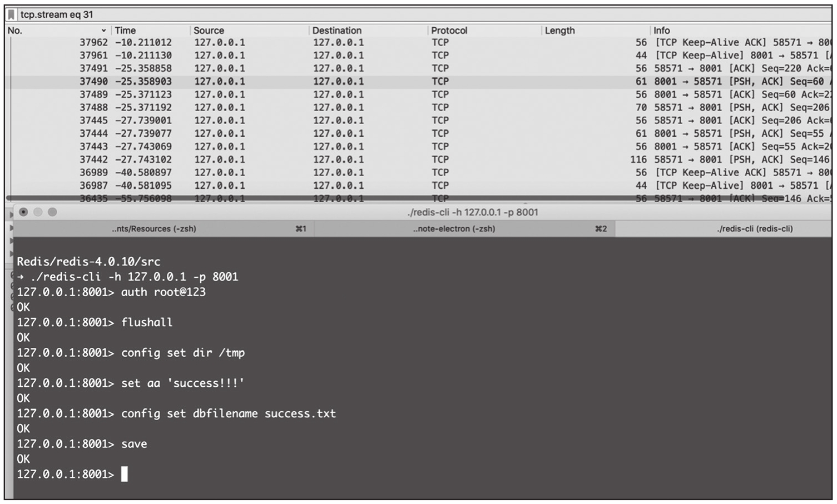Click the filter bookmark icon

11,14
